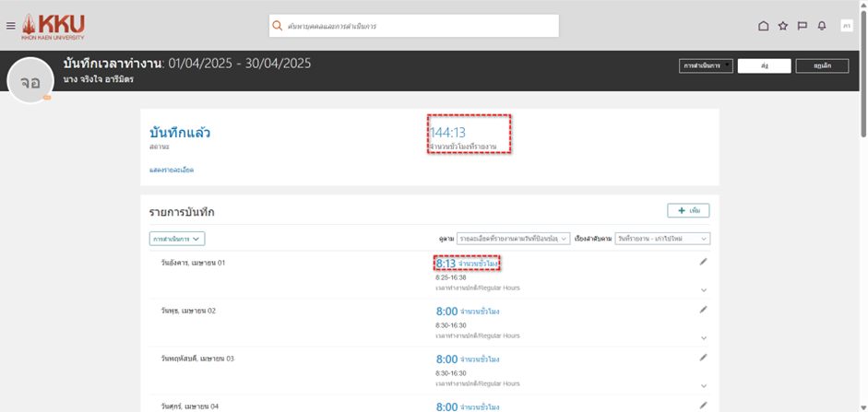
Task: Open the header การดำเนินการ actions dropdown
Action: point(706,65)
